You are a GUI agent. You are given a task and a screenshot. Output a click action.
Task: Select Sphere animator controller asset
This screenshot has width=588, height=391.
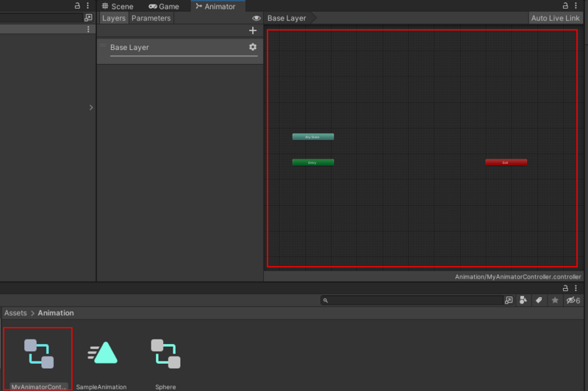click(165, 365)
